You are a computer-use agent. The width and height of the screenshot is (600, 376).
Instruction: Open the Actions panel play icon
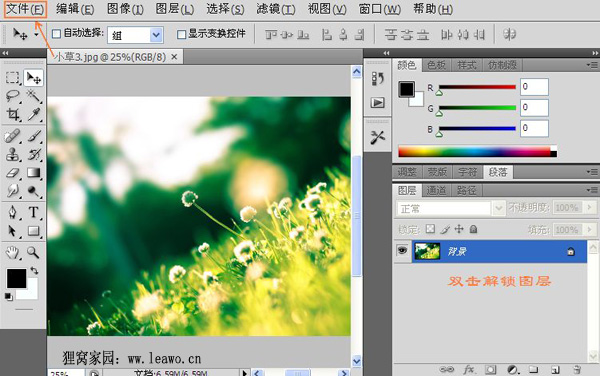tap(378, 103)
